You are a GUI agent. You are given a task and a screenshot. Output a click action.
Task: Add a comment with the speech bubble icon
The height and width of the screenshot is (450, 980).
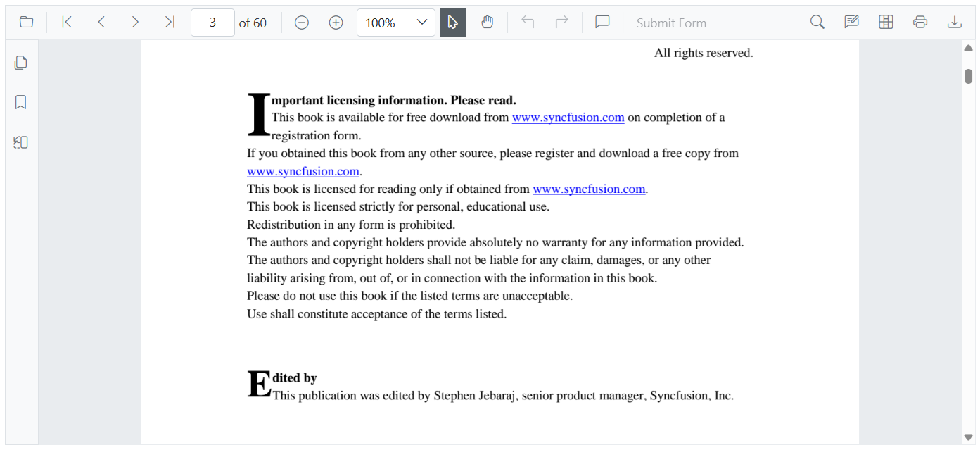click(x=602, y=23)
